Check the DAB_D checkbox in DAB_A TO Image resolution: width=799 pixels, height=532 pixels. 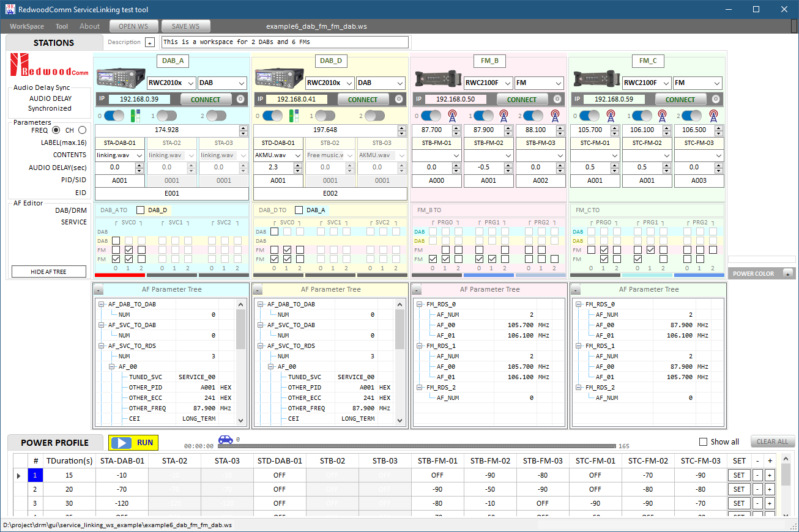tap(140, 210)
